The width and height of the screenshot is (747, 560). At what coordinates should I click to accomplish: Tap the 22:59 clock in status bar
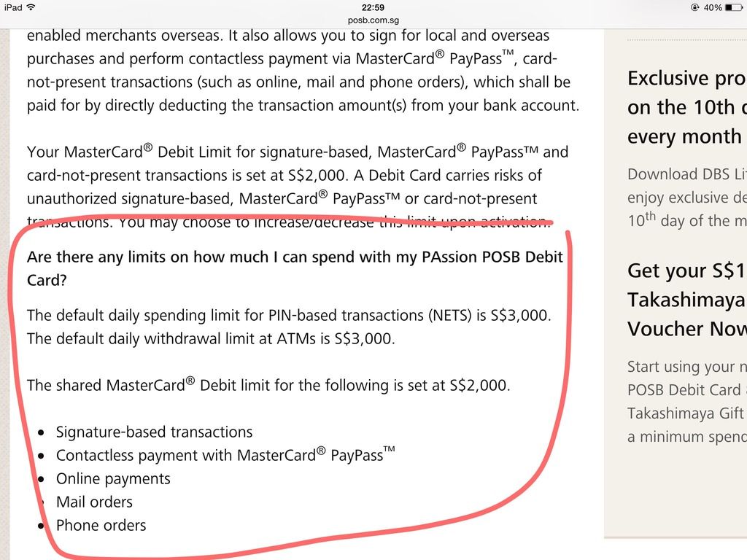pyautogui.click(x=373, y=7)
